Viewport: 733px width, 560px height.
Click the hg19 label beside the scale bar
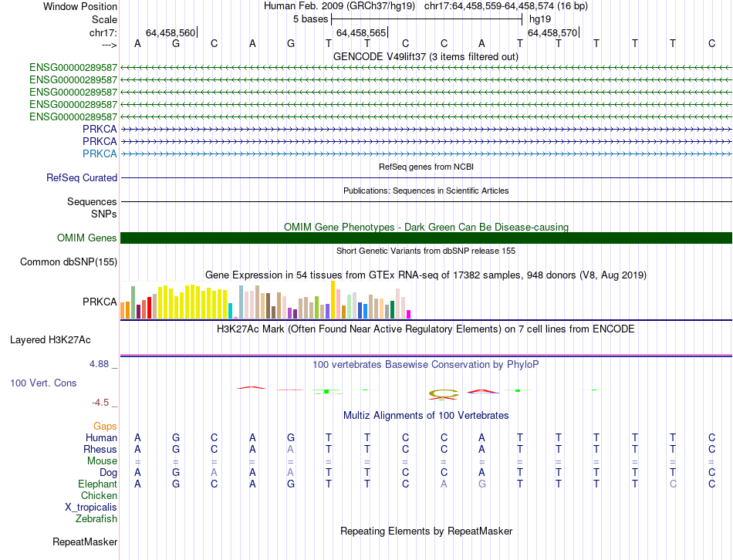(x=540, y=19)
